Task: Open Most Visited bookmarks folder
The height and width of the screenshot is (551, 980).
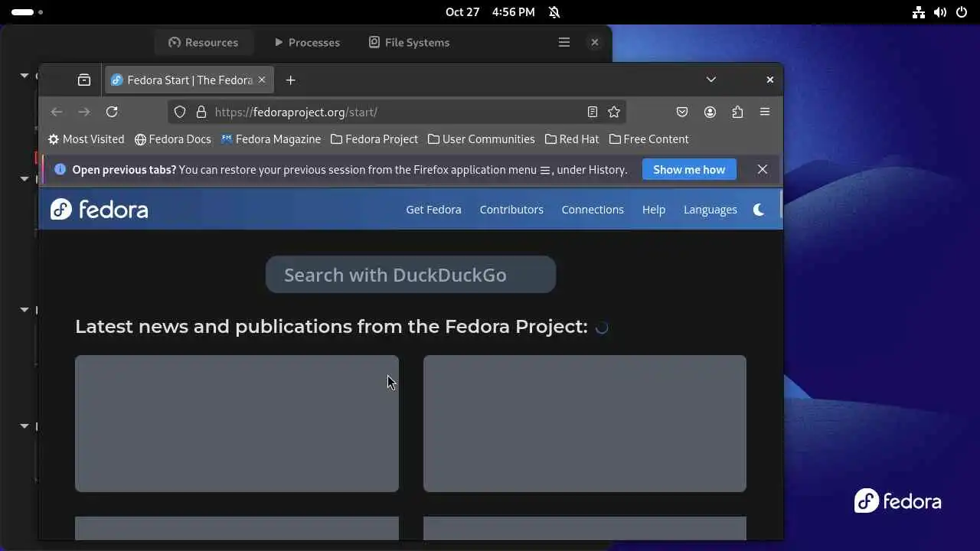Action: (x=86, y=139)
